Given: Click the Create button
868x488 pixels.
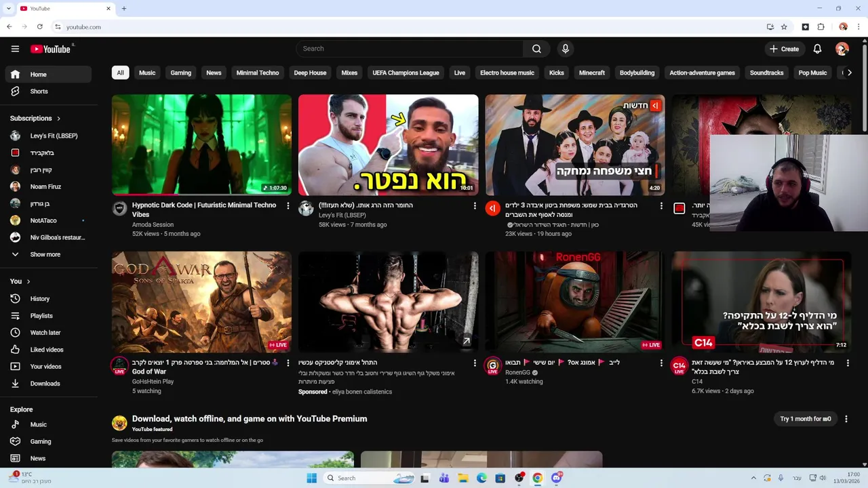Looking at the screenshot, I should click(x=784, y=49).
